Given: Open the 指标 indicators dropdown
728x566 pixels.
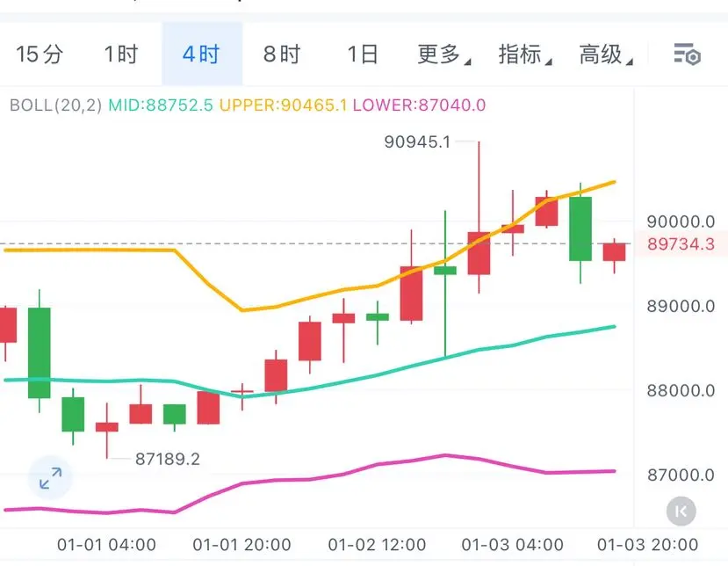Looking at the screenshot, I should click(524, 54).
